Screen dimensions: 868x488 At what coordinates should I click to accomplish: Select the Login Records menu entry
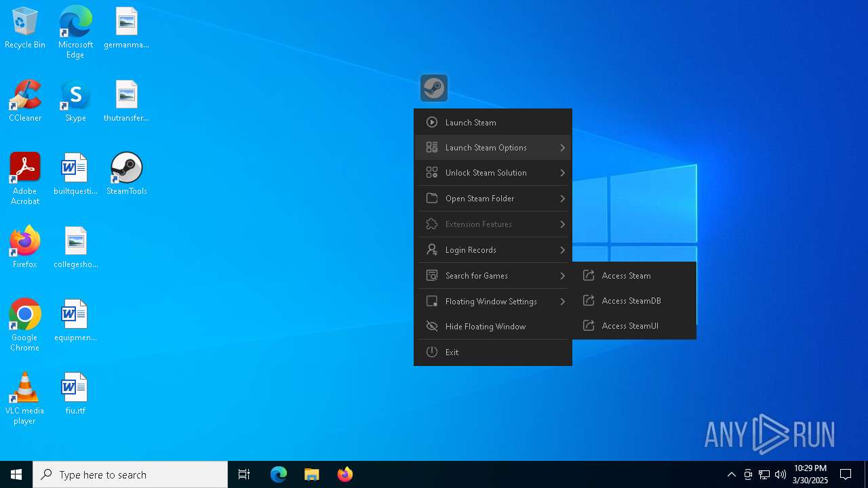tap(493, 250)
